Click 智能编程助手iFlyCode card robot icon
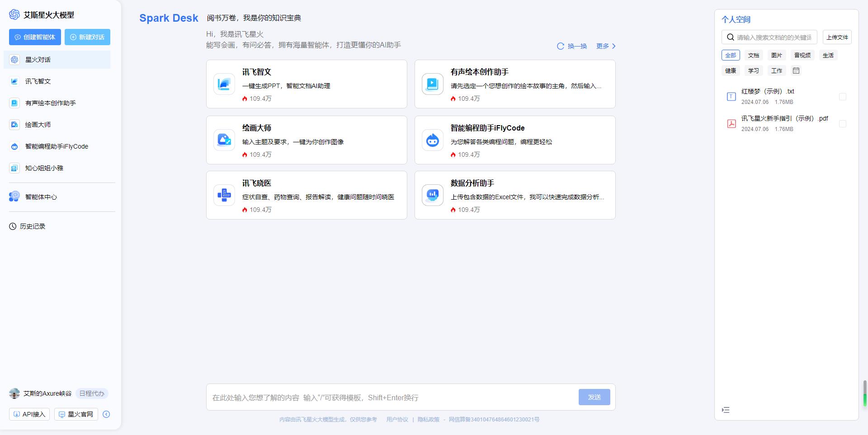The image size is (868, 435). click(x=433, y=140)
